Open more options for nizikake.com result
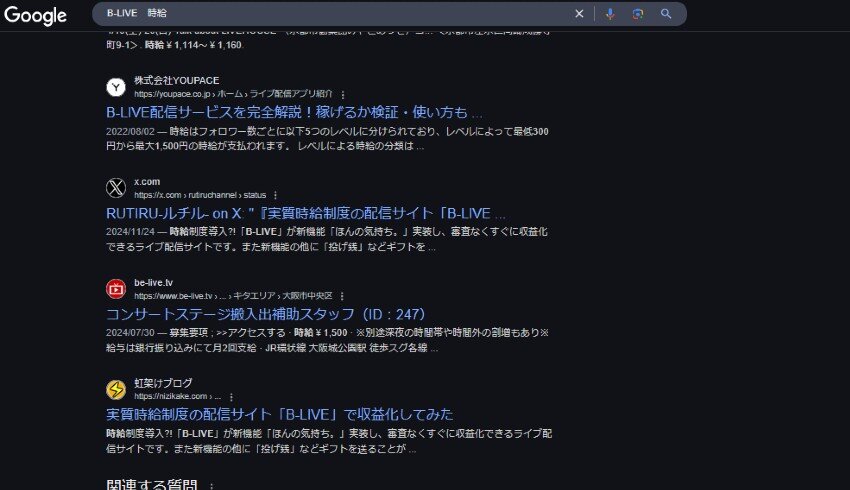 (x=231, y=397)
